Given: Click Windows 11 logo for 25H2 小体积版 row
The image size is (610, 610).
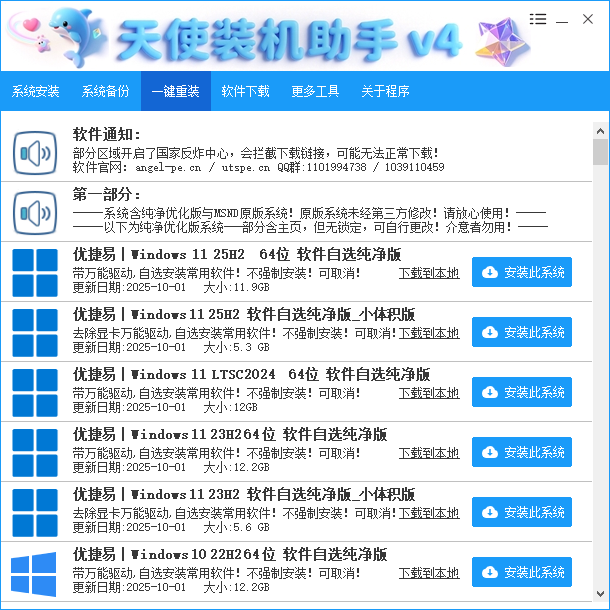Looking at the screenshot, I should tap(35, 333).
